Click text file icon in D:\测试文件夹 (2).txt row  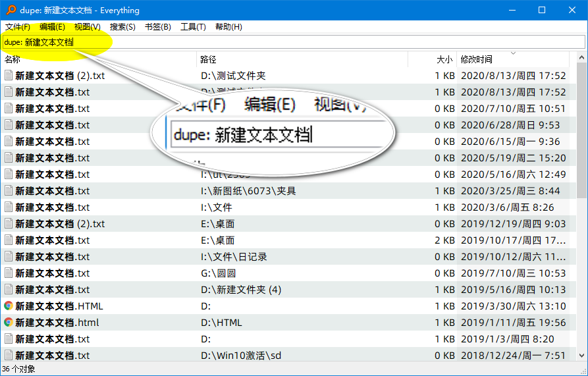click(x=9, y=75)
